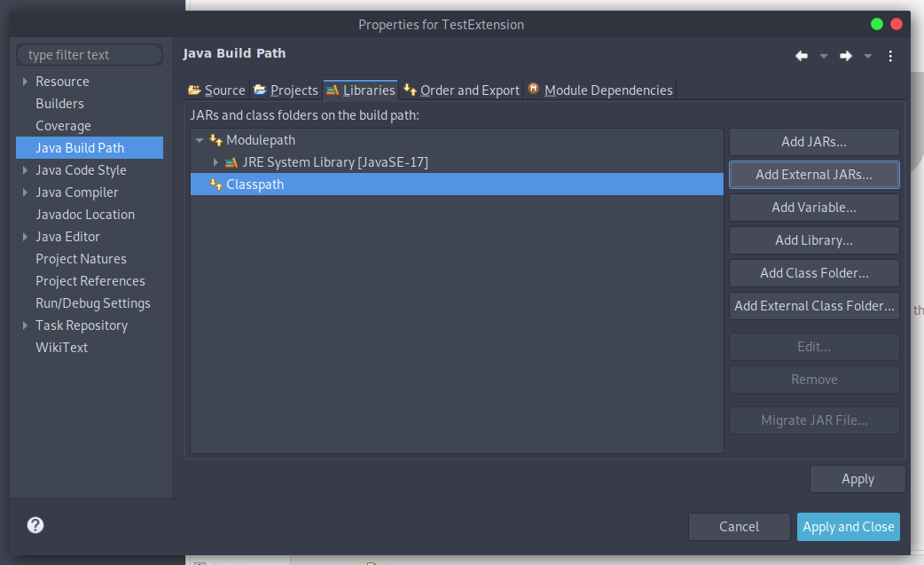Open the Order and Export tab
Image resolution: width=924 pixels, height=565 pixels.
click(x=461, y=90)
